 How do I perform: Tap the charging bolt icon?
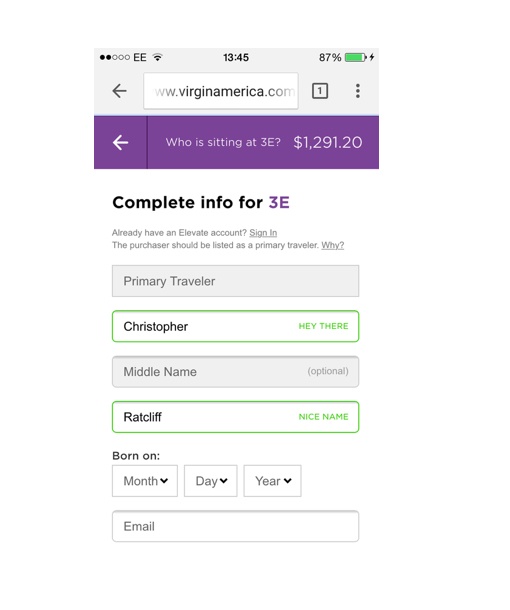(x=372, y=57)
